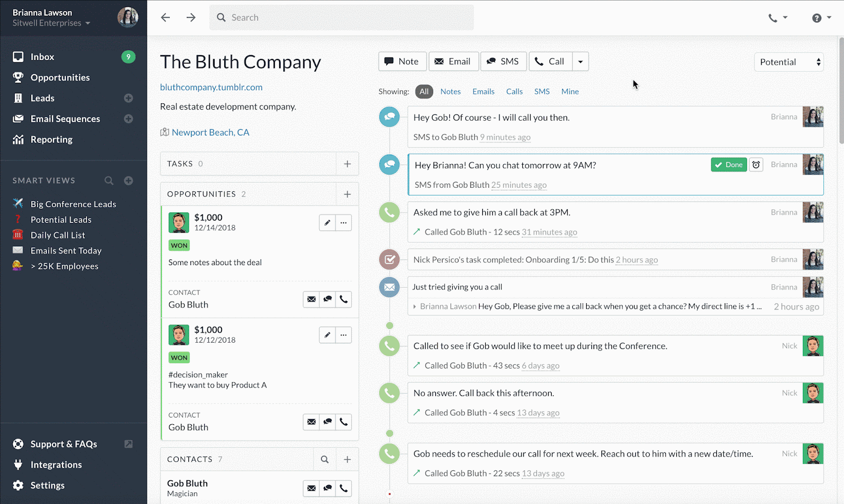Snooze the 9AM SMS with clock icon

pyautogui.click(x=756, y=165)
